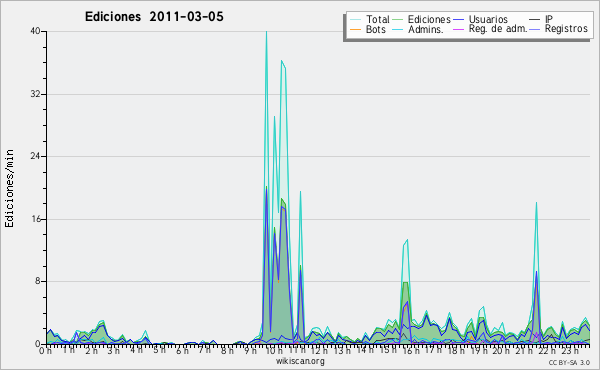Click the magenta Reg. de adm. swatch
This screenshot has width=600, height=370.
(x=458, y=29)
